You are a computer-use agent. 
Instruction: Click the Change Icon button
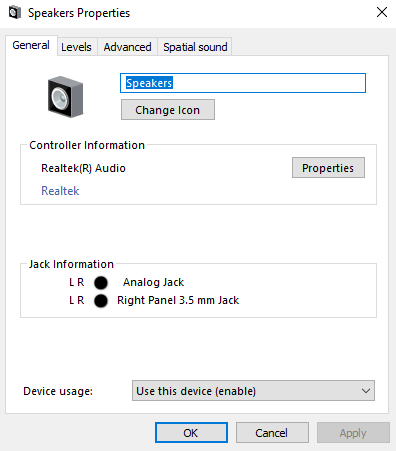(168, 110)
